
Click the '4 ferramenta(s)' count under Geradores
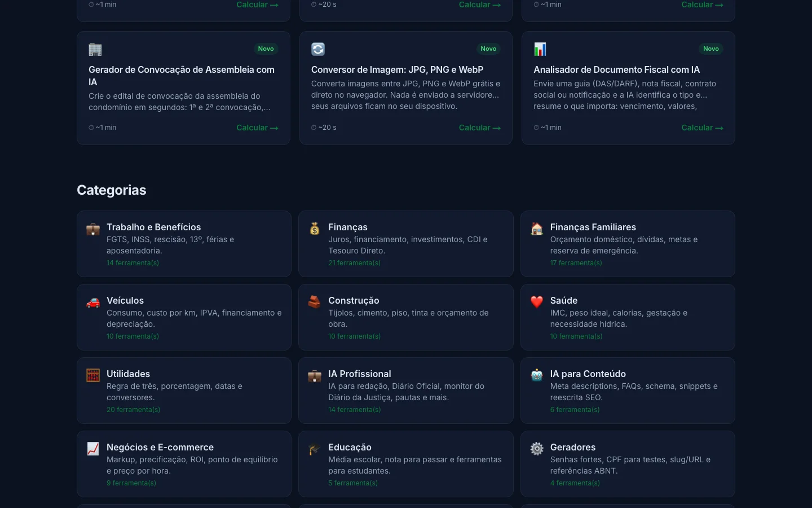point(575,483)
